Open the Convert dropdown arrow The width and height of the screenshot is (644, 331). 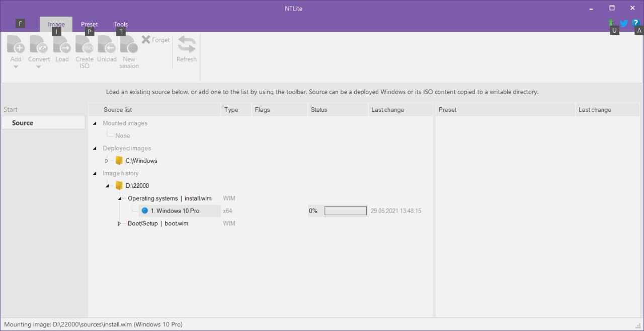tap(39, 67)
